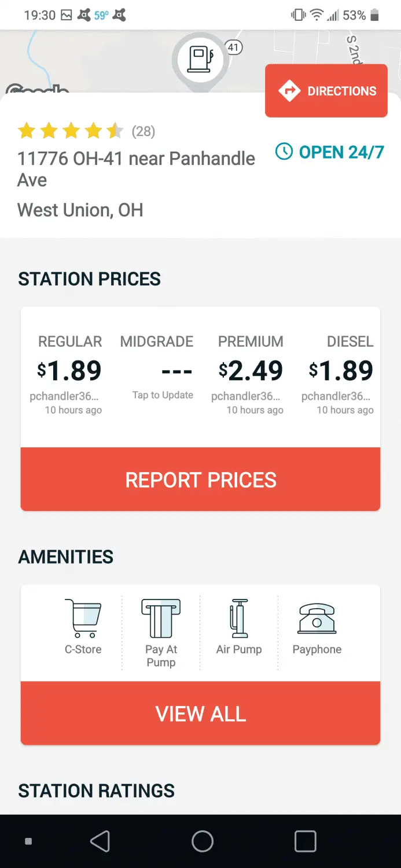Image resolution: width=401 pixels, height=868 pixels.
Task: Tap the review count (28)
Action: 144,131
